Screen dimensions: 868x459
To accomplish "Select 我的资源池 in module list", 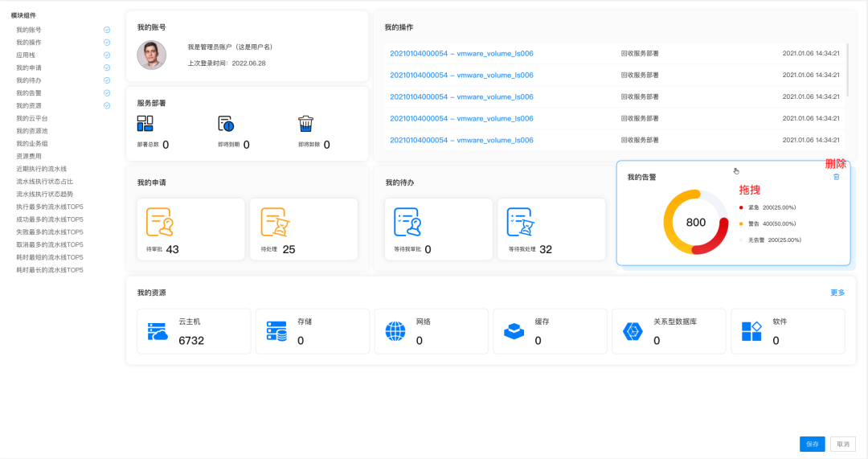I will tap(32, 131).
